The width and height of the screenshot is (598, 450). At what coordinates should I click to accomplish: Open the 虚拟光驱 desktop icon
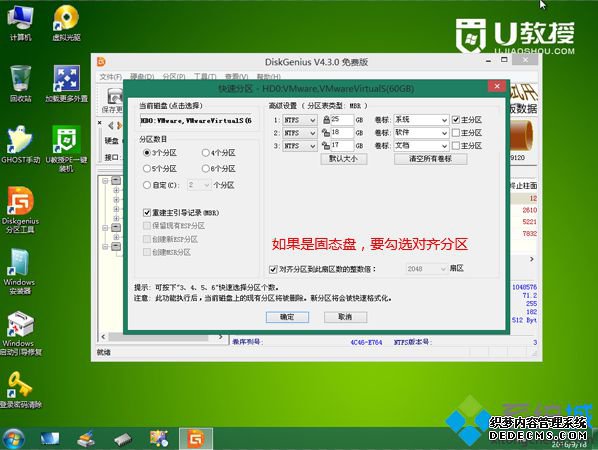point(66,23)
